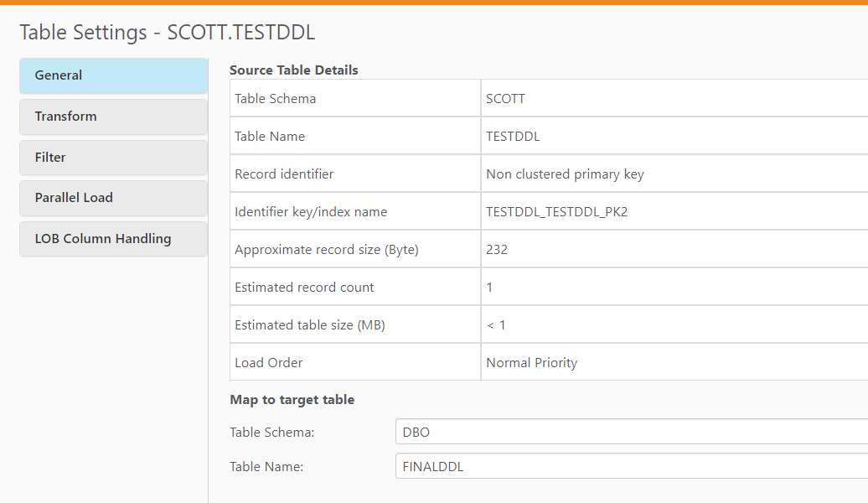This screenshot has width=868, height=503.
Task: Click the Map to target table heading
Action: click(292, 400)
